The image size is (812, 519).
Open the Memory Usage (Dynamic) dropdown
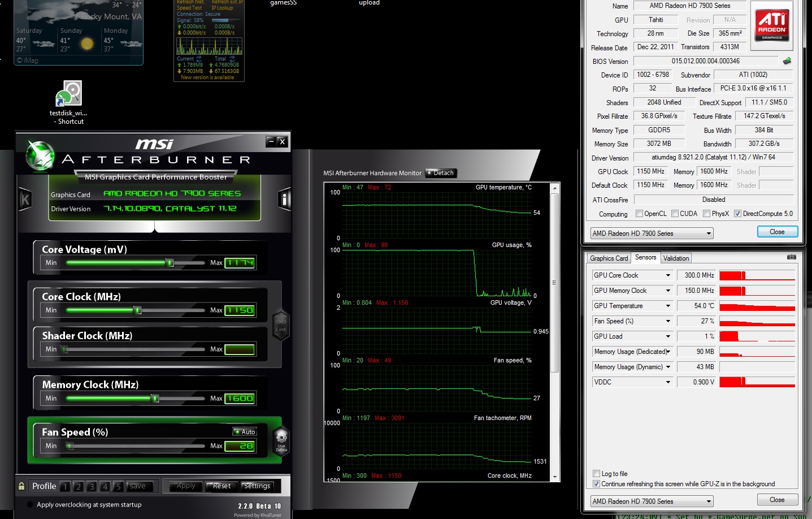[668, 367]
